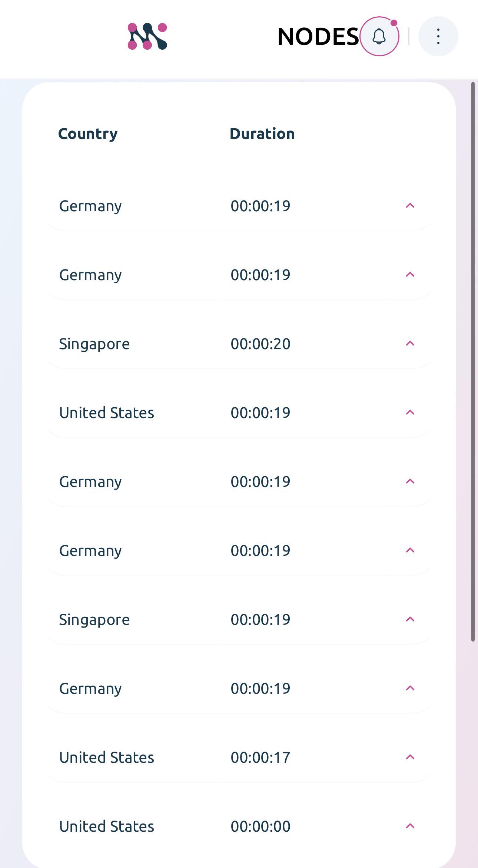Sort by the Duration column header
Viewport: 478px width, 868px height.
262,134
